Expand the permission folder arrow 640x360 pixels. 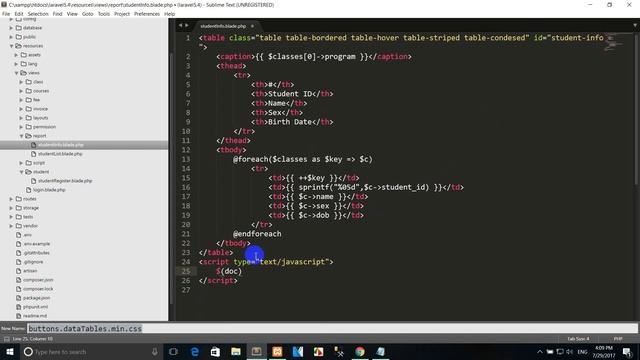pyautogui.click(x=21, y=127)
